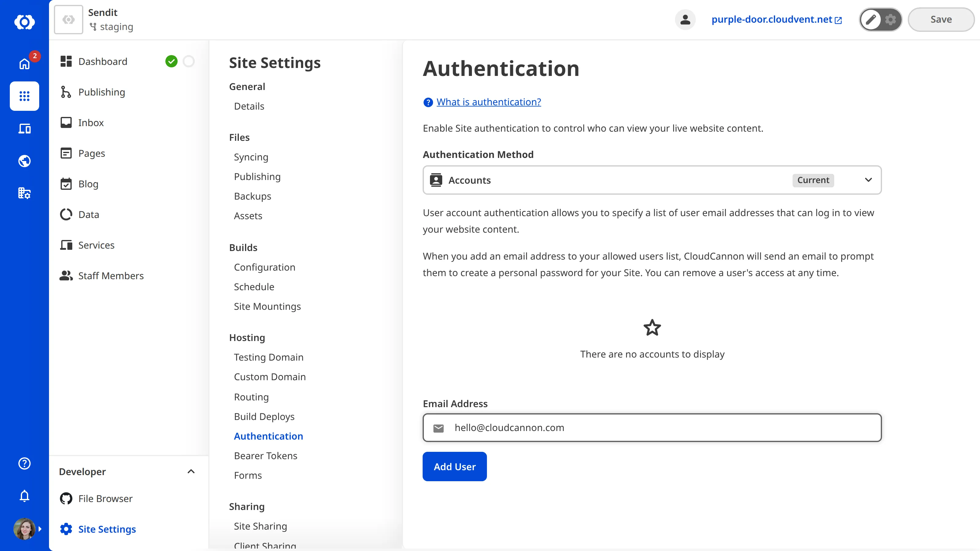Open the globe domains icon

[24, 161]
